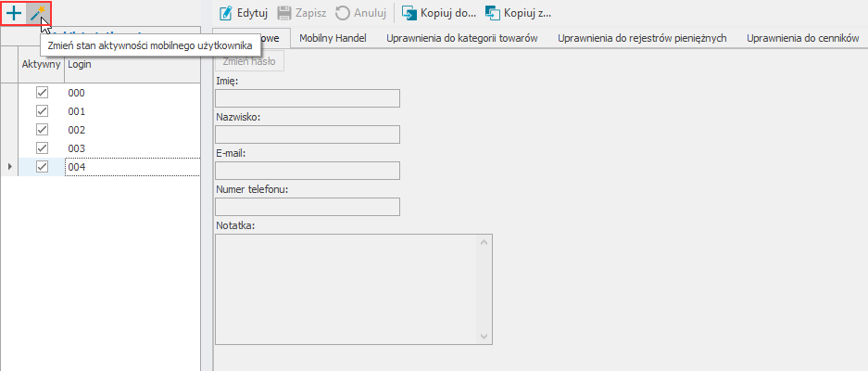Click the magic wand activity status icon

(38, 14)
